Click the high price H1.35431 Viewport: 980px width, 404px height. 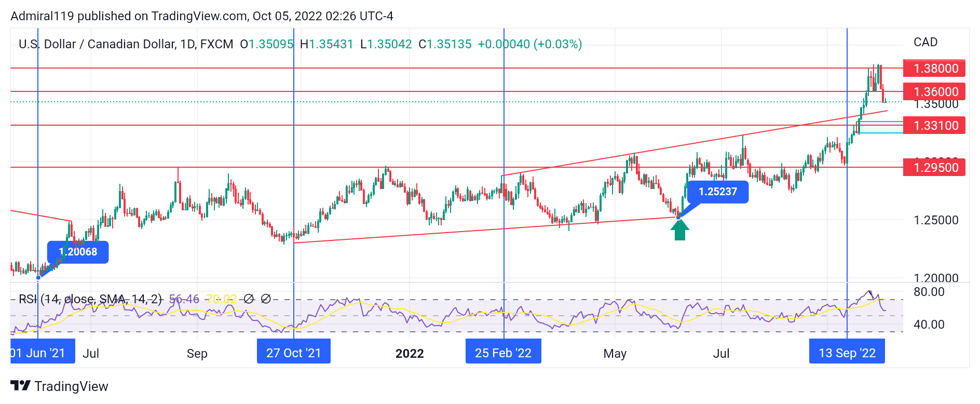click(326, 44)
